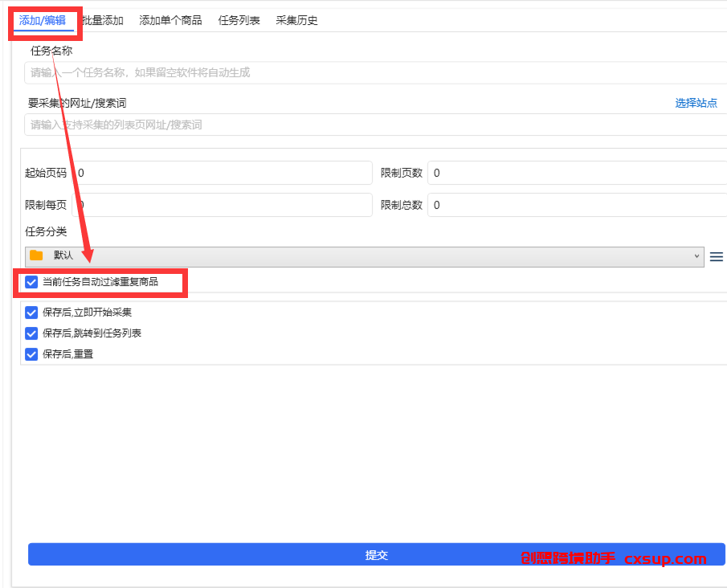
Task: Click the 要采集的网址/搜索词 input box
Action: coord(376,125)
